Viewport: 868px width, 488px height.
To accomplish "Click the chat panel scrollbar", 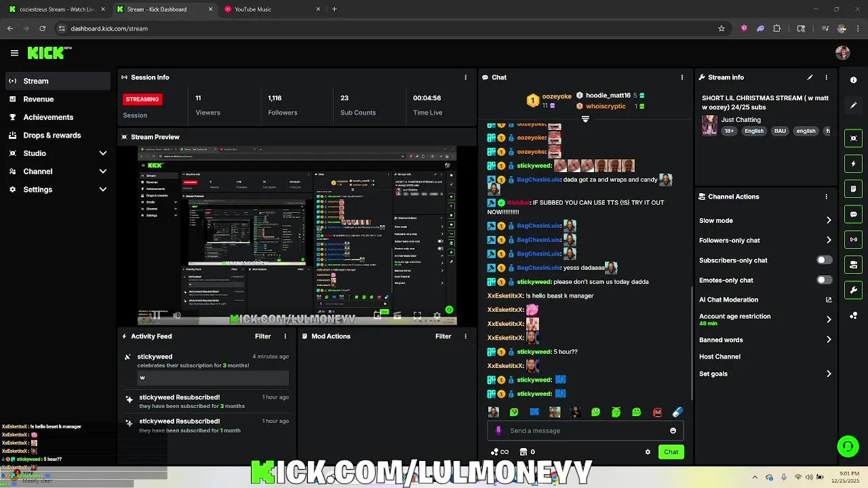I will (x=691, y=342).
